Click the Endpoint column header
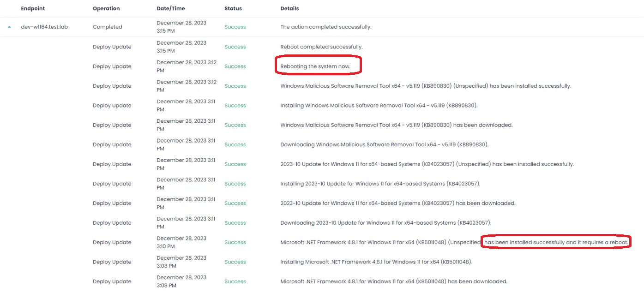644x293 pixels. coord(33,8)
